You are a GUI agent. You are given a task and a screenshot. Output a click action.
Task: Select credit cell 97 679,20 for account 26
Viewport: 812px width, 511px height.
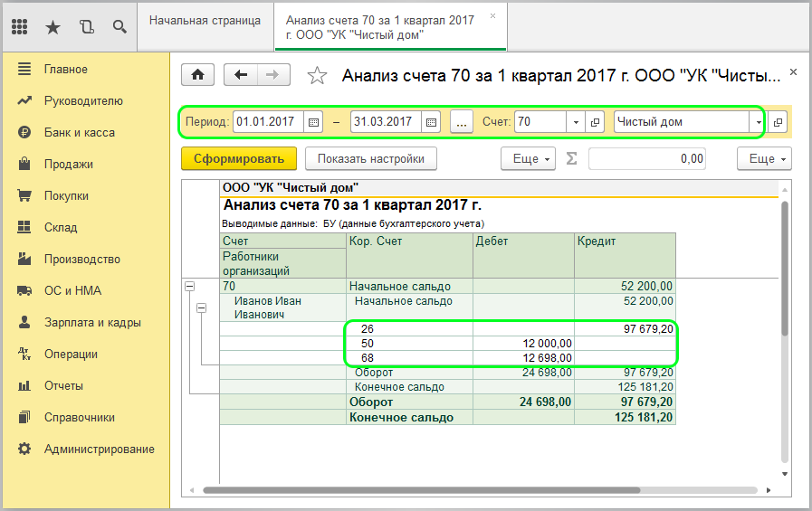625,329
